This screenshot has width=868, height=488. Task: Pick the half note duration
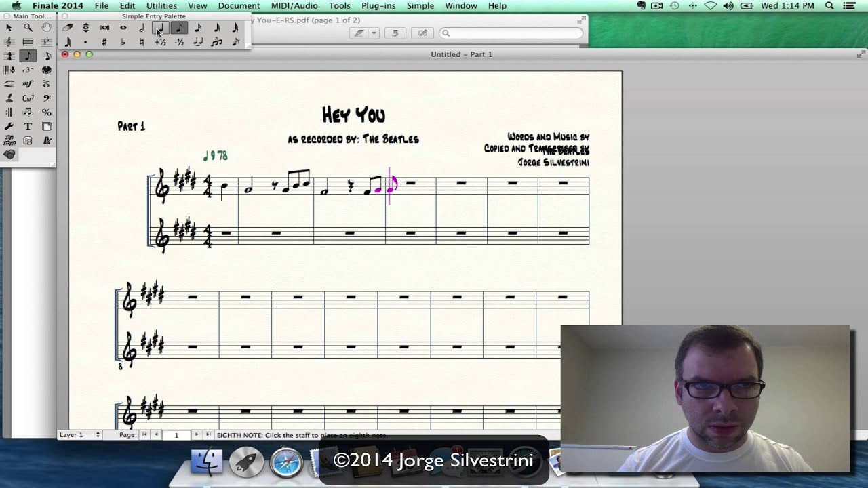click(141, 28)
